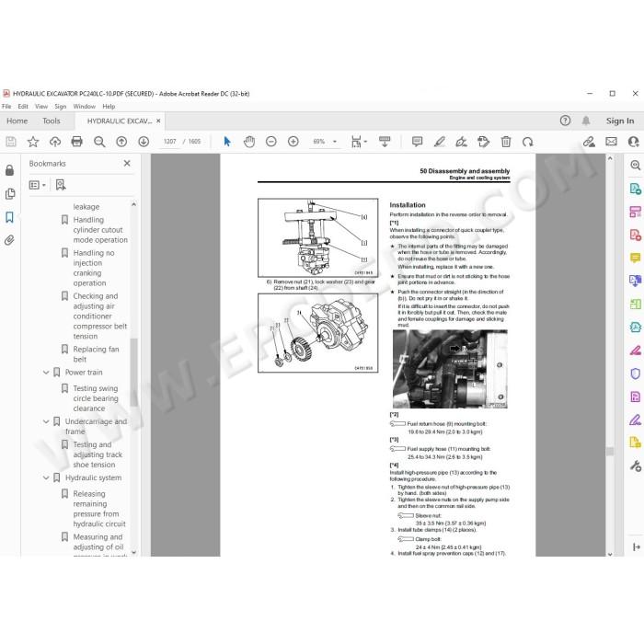Open the Fill & Sign pen tool
644x644 pixels.
[635, 420]
